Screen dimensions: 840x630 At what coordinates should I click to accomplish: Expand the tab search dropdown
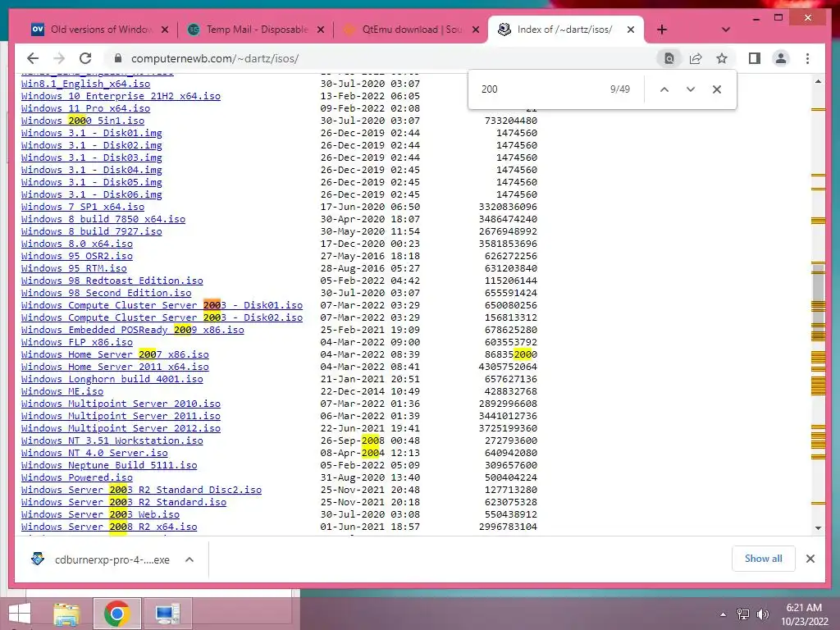coord(726,30)
